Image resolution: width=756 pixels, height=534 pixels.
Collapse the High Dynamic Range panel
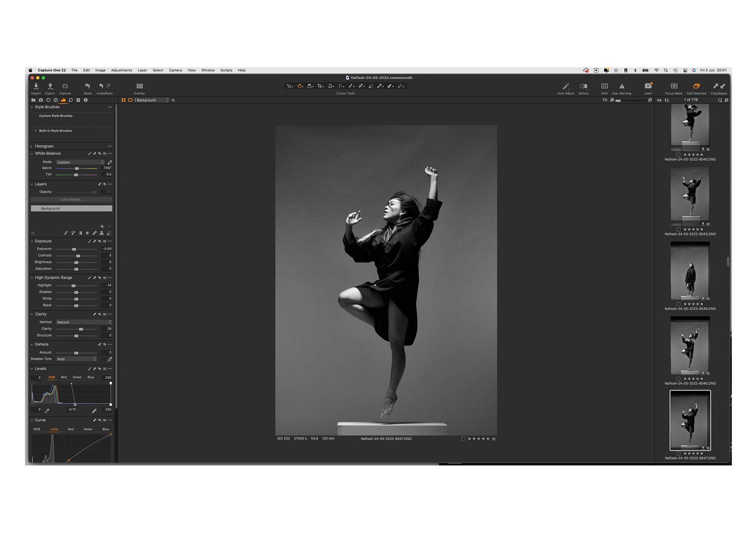pos(31,278)
